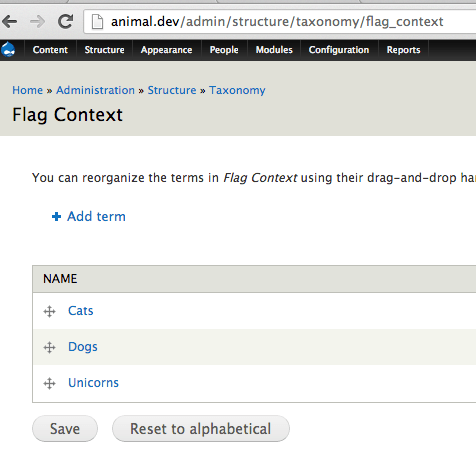The width and height of the screenshot is (476, 475).
Task: Reload the page with refresh icon
Action: tap(65, 21)
